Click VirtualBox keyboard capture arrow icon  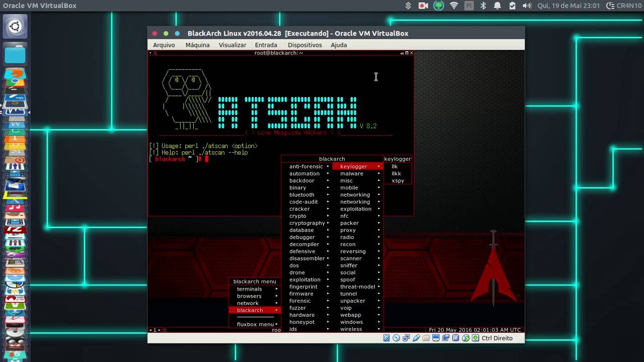[475, 338]
